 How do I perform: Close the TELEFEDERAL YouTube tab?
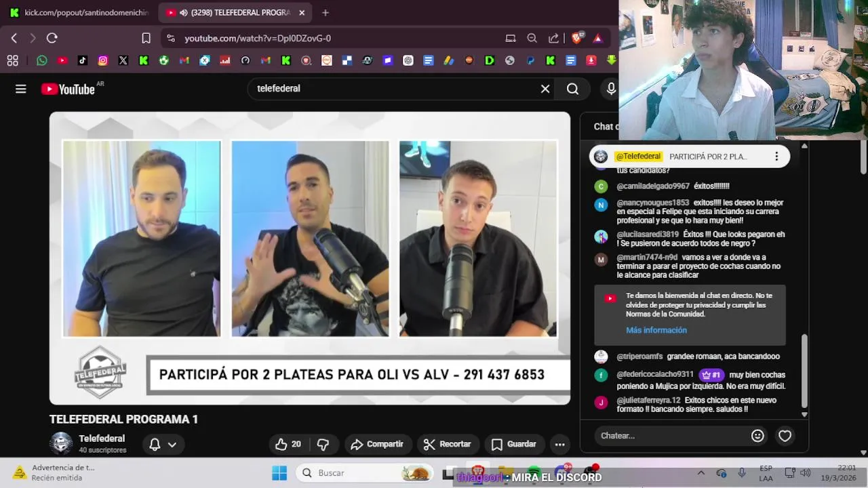302,13
